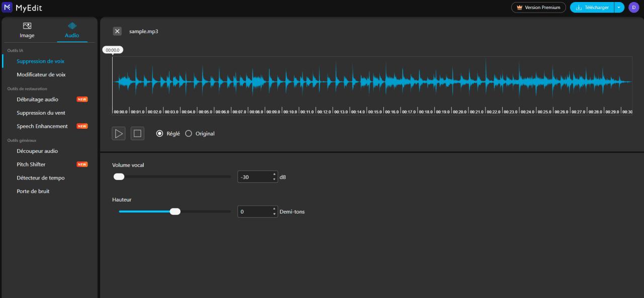Open the Pitch Shifter tool
The image size is (644, 298).
pos(32,164)
